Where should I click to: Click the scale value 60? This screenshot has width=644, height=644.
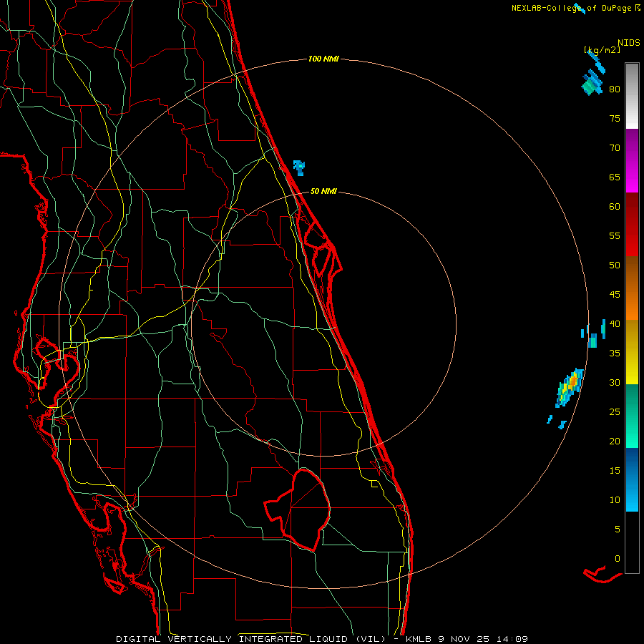pos(615,207)
